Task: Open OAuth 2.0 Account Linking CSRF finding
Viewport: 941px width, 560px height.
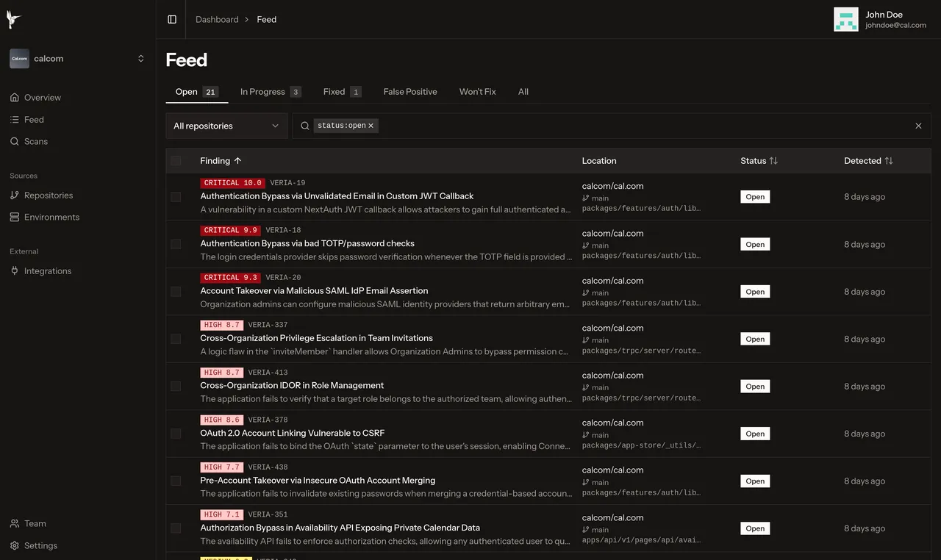Action: [293, 434]
